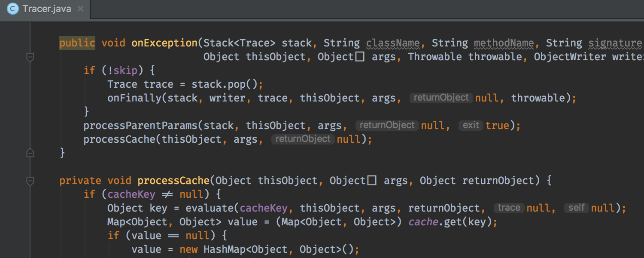This screenshot has height=258, width=644.
Task: Click the private keyword of processCache
Action: 80,181
